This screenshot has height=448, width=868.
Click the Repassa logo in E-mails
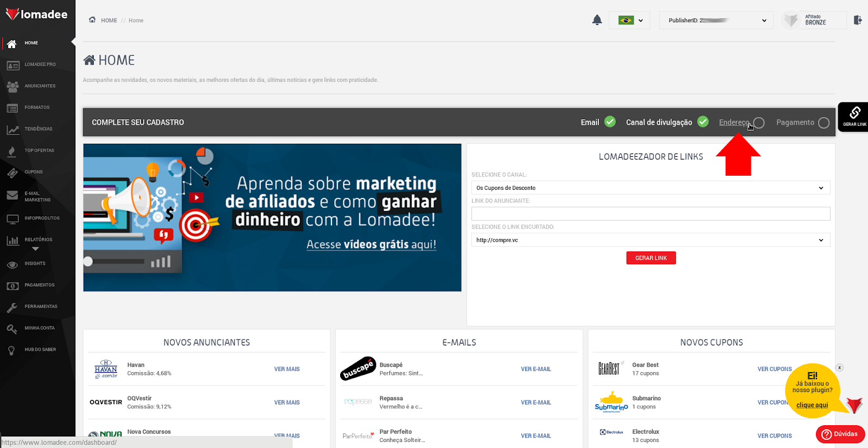[358, 402]
